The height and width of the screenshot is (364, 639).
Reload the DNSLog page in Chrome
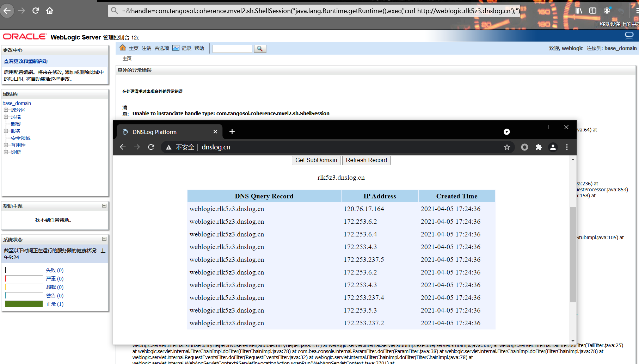pos(151,147)
